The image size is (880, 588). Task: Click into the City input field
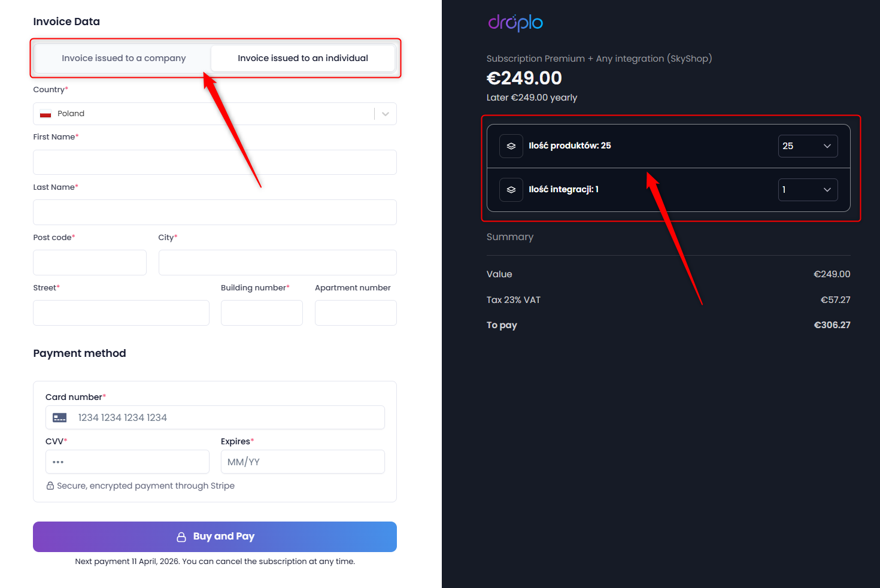(x=278, y=263)
